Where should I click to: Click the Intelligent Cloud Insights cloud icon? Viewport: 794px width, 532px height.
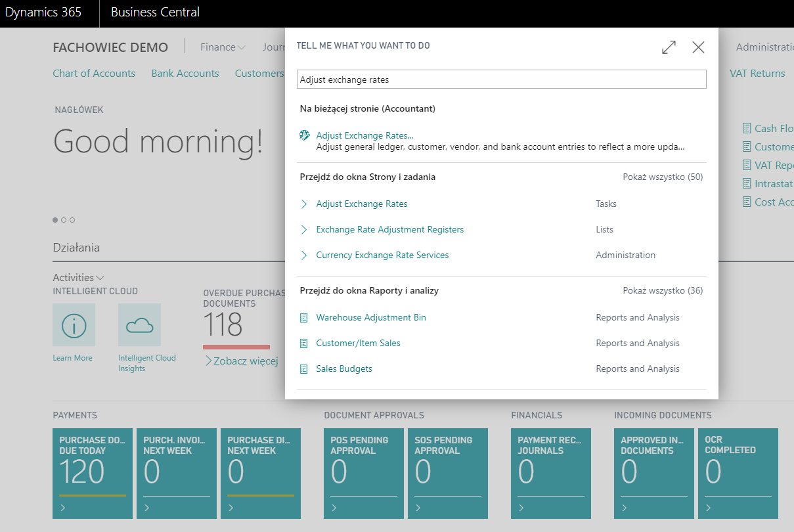point(139,324)
